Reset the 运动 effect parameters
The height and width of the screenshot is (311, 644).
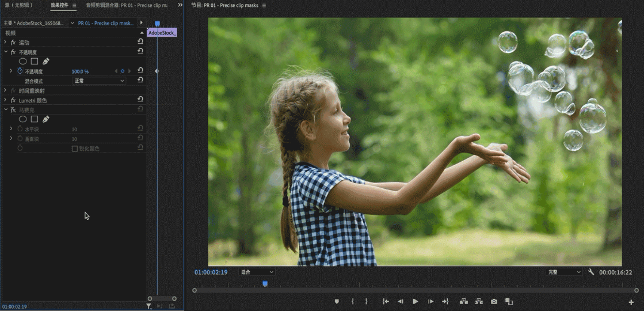point(140,42)
